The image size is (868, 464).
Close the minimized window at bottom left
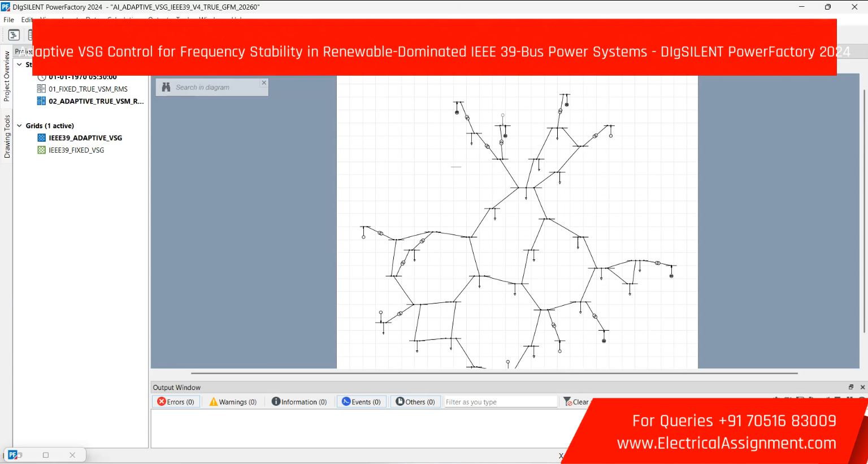(72, 455)
